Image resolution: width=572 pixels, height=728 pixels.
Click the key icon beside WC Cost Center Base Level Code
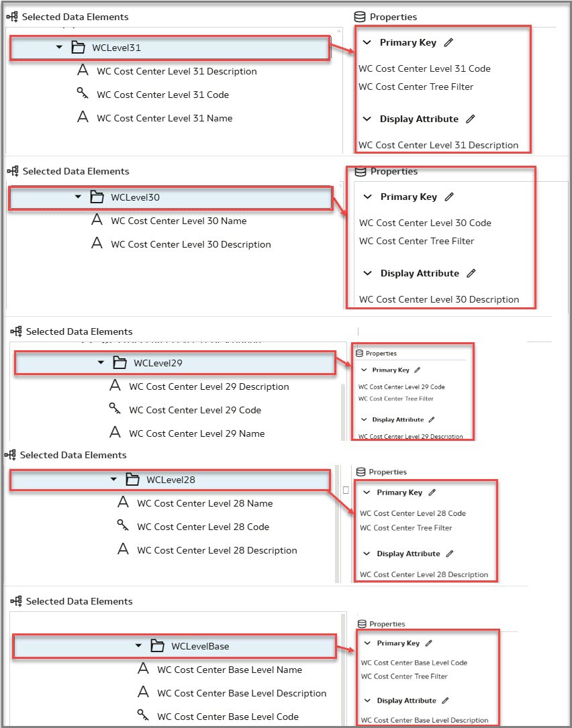(144, 715)
